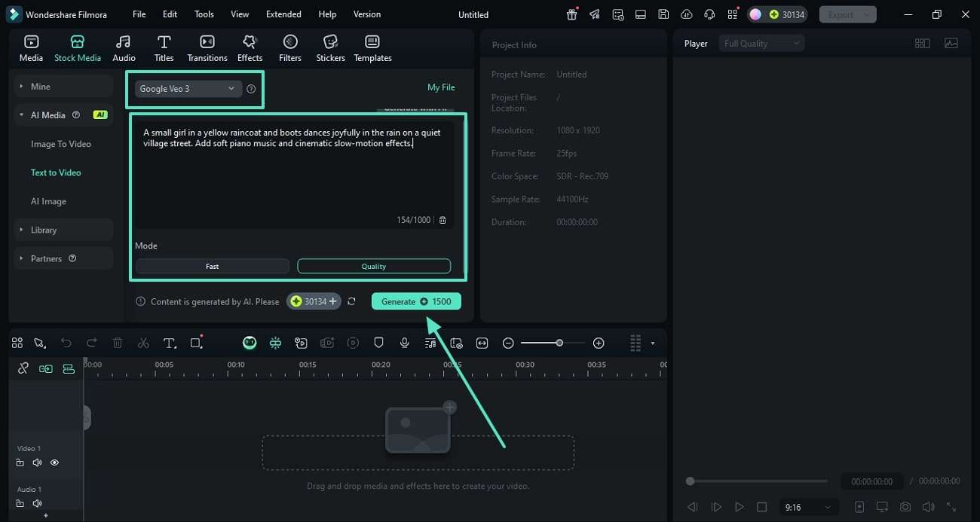Open the Full Quality player dropdown

(761, 44)
